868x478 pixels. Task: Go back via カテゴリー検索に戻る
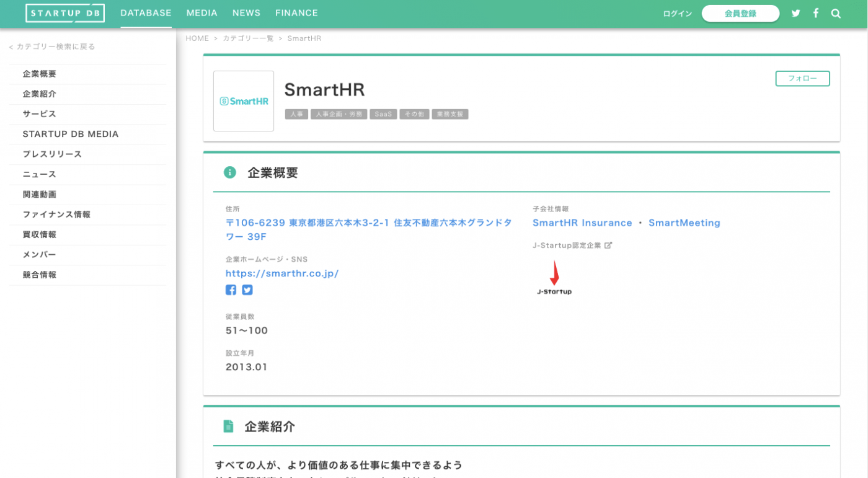click(52, 46)
